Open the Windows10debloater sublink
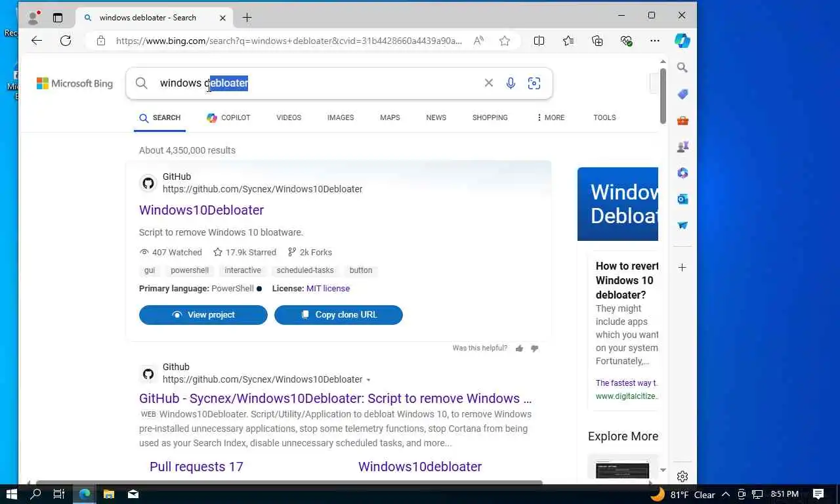 pyautogui.click(x=420, y=467)
